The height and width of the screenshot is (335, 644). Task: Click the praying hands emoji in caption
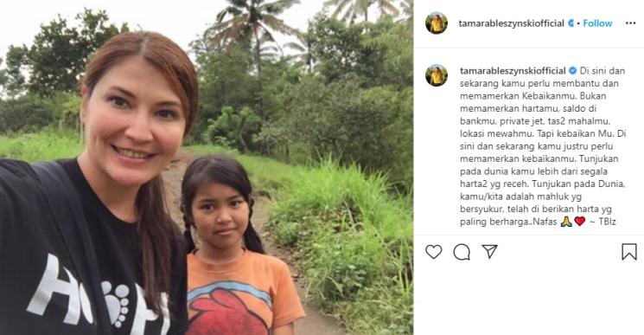click(566, 222)
